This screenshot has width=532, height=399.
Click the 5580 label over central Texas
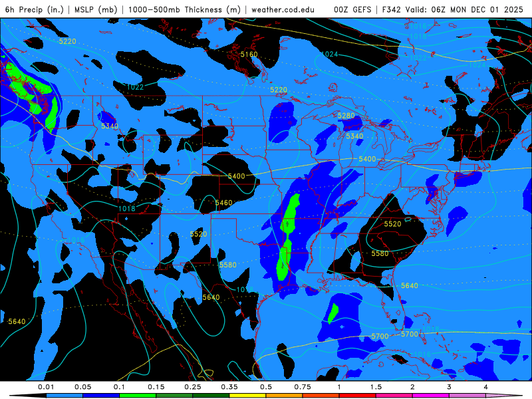pyautogui.click(x=228, y=265)
